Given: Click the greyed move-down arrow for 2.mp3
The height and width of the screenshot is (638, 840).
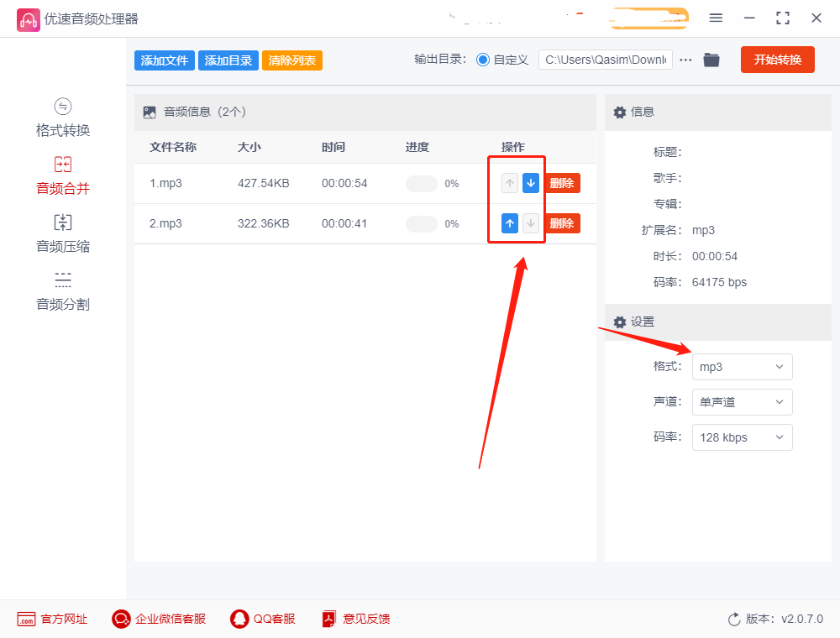Looking at the screenshot, I should coord(530,223).
